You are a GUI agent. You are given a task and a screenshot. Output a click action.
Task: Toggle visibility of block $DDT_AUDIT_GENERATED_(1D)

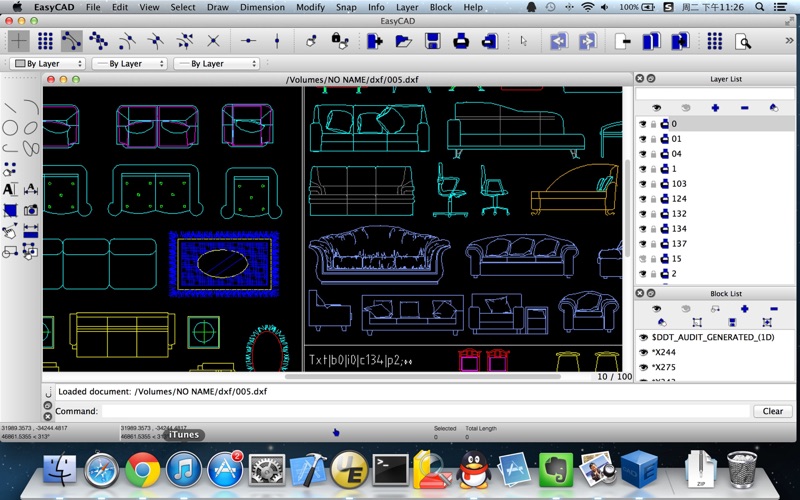coord(643,338)
